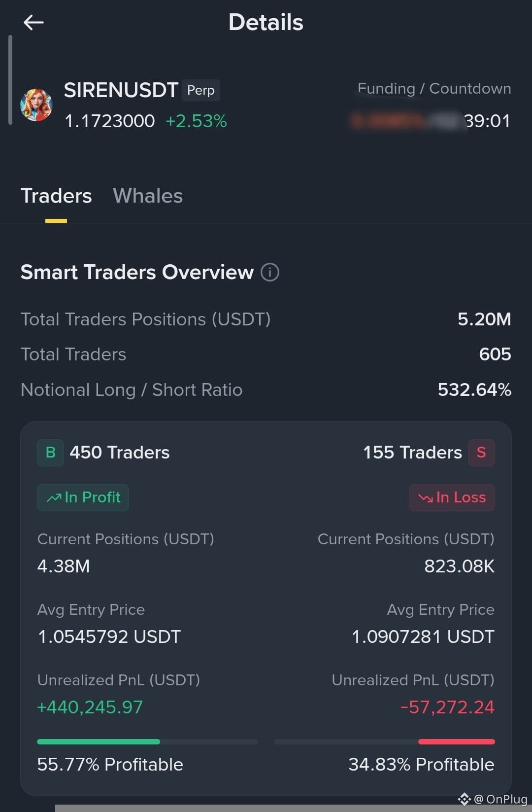Tap the +2.53% price change
The image size is (532, 812).
(x=196, y=121)
